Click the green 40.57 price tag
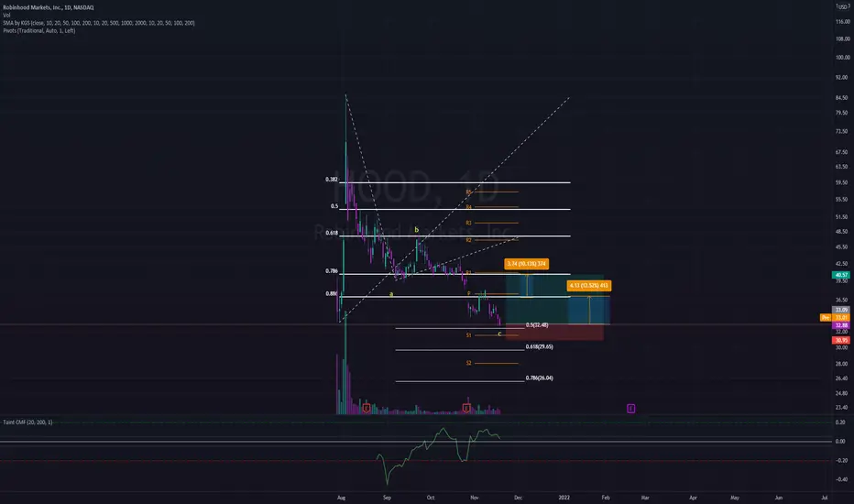The width and height of the screenshot is (854, 504). [x=841, y=275]
